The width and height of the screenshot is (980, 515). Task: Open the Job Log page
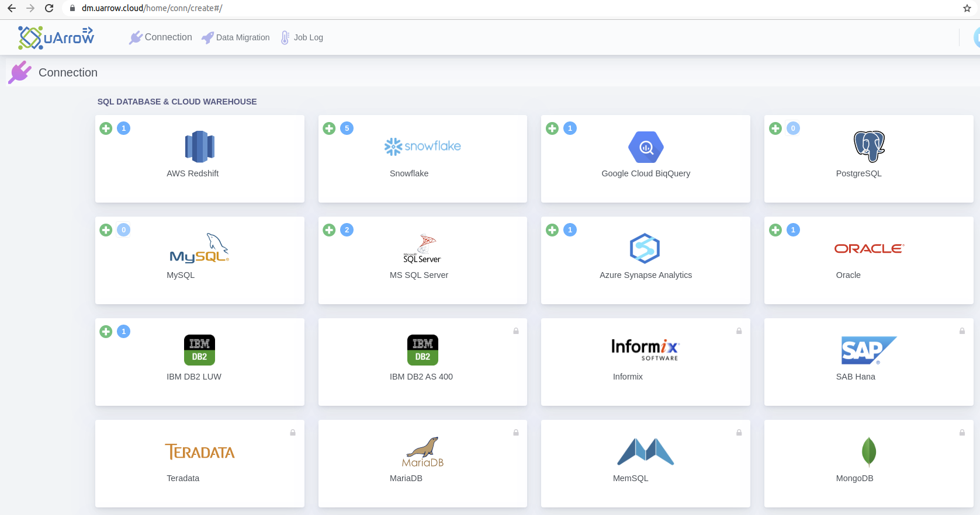pos(302,37)
